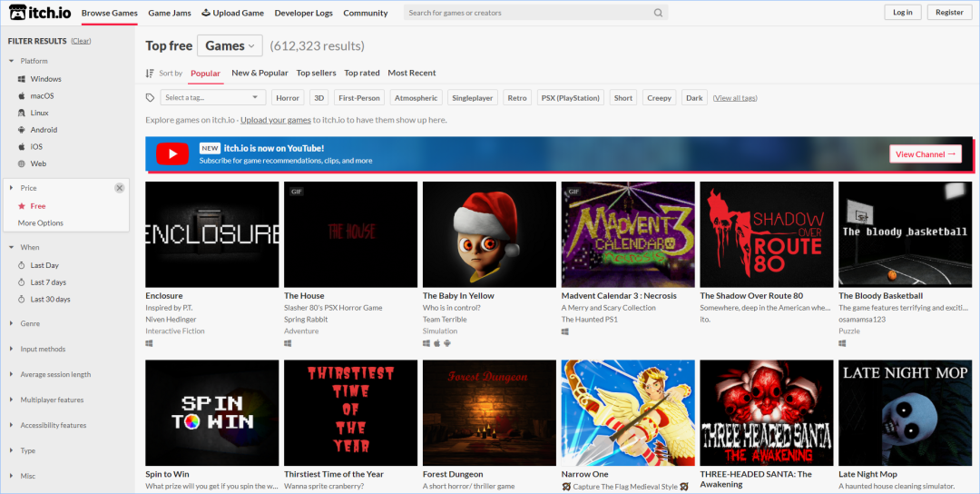This screenshot has width=980, height=494.
Task: Click the View all tags link
Action: click(x=735, y=97)
